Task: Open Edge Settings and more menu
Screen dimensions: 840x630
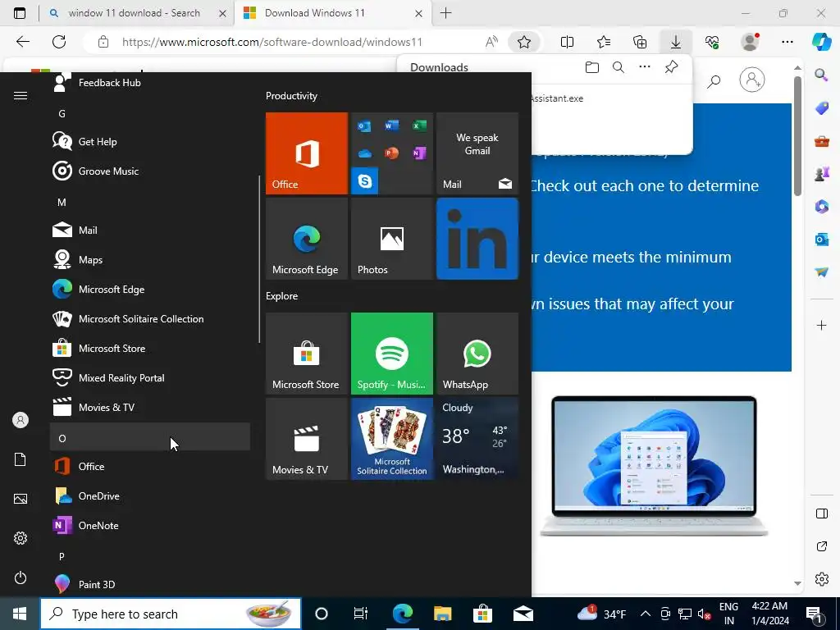Action: 787,42
